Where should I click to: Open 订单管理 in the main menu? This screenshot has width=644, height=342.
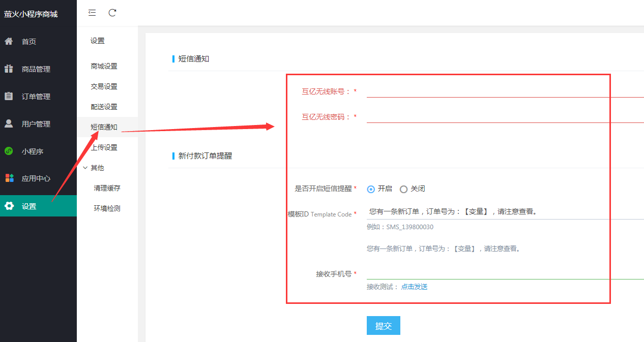[38, 97]
